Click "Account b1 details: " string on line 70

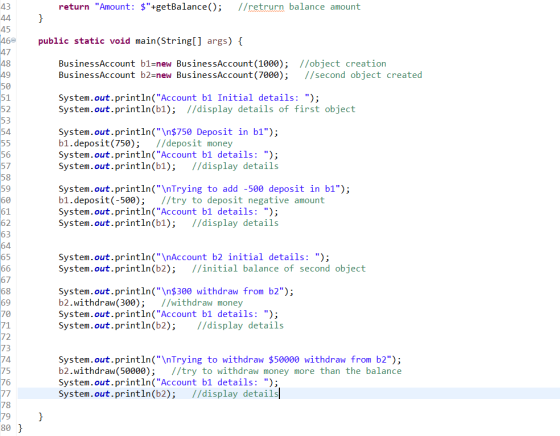tap(212, 314)
